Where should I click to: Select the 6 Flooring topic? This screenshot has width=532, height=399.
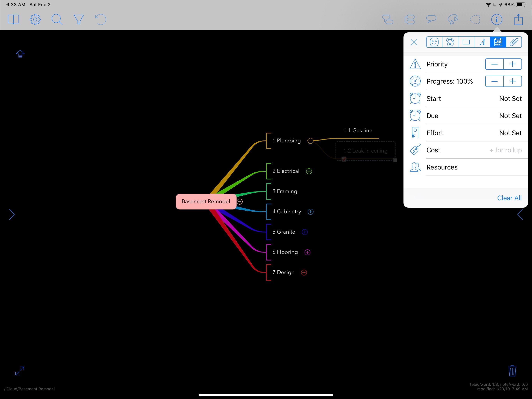(285, 252)
